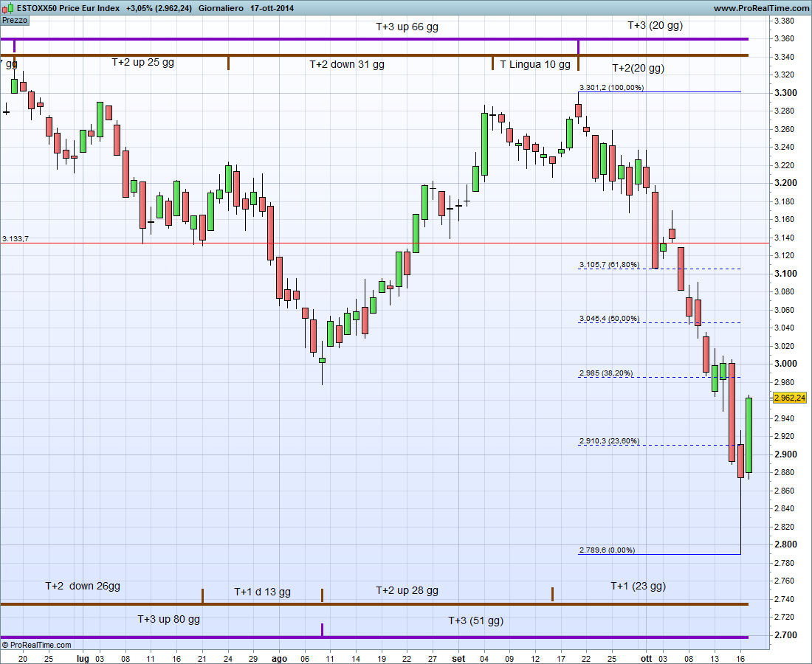Click the 3.301,2 (100,00%) Fibonacci label
This screenshot has width=812, height=664.
pos(612,88)
